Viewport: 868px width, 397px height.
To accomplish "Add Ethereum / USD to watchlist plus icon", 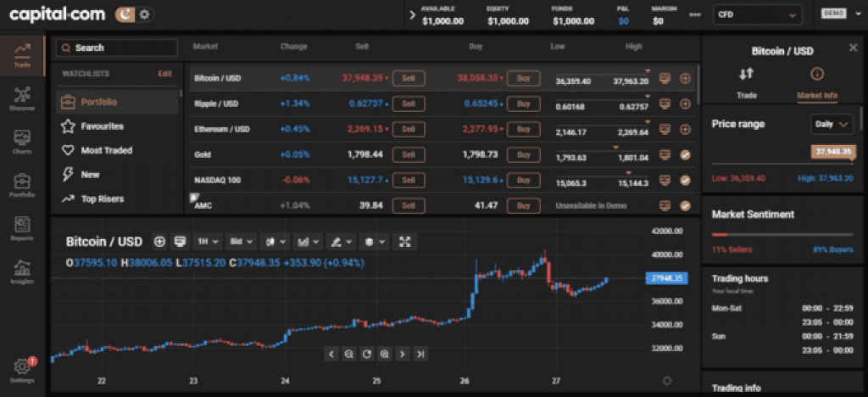I will (x=685, y=129).
